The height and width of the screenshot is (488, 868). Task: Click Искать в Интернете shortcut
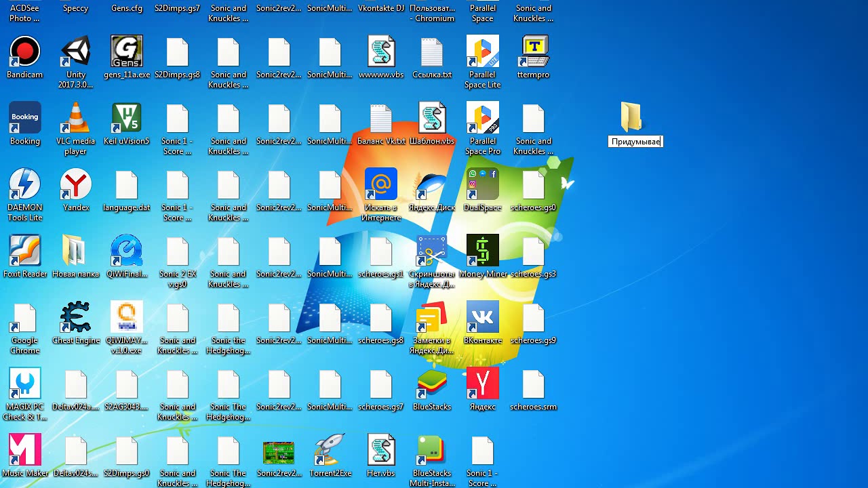click(381, 185)
